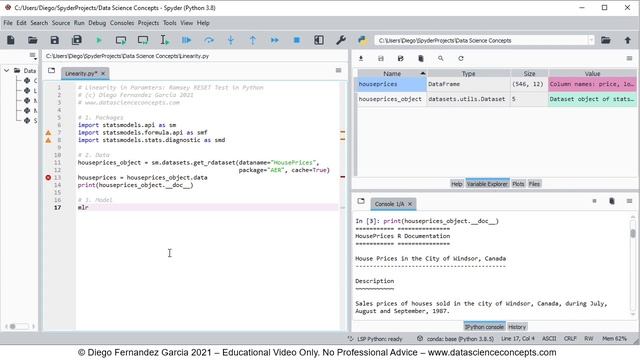Viewport: 640px width, 360px height.
Task: Change to parent directory arrow
Action: pyautogui.click(x=628, y=40)
